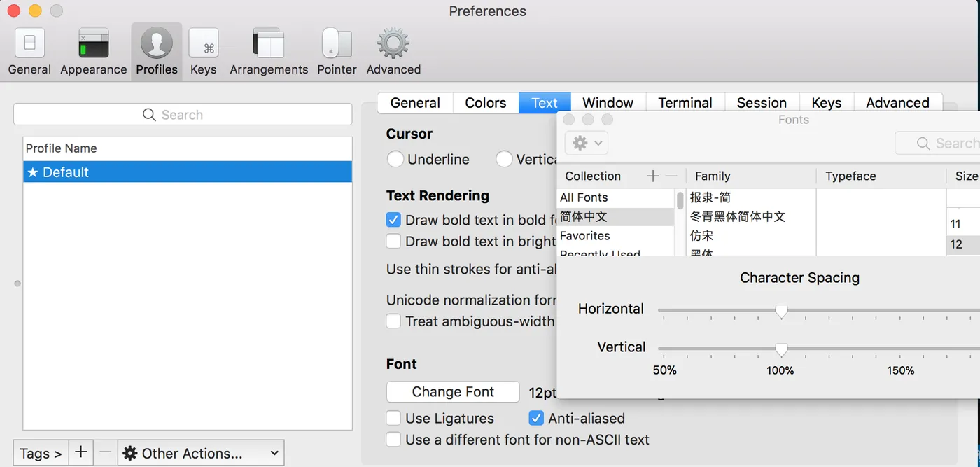
Task: Open the Arrangements preferences icon
Action: point(269,43)
